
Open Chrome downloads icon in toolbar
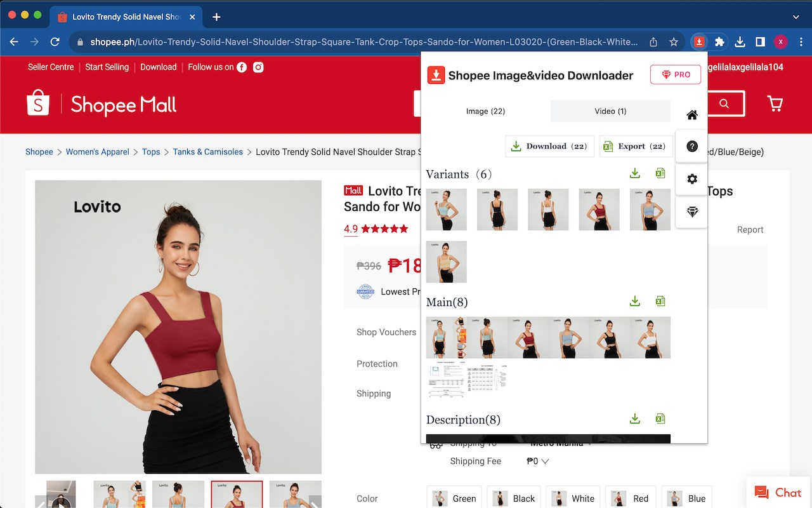coord(740,42)
